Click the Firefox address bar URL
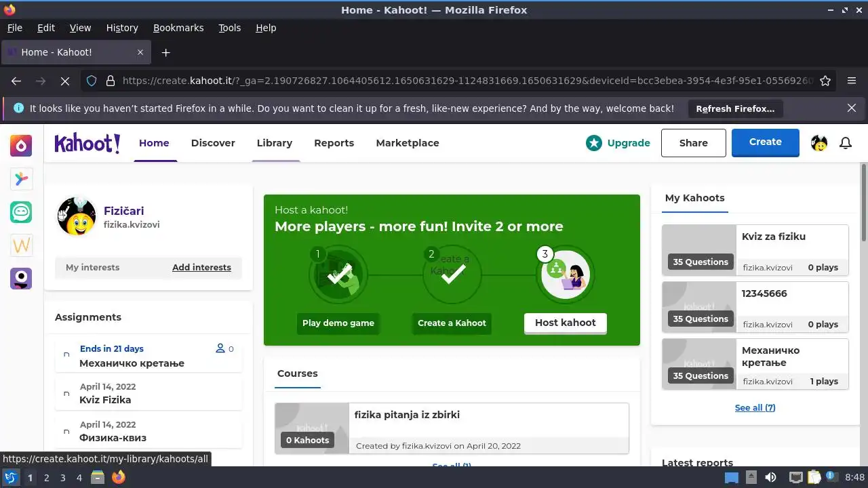Image resolution: width=868 pixels, height=488 pixels. coord(467,81)
